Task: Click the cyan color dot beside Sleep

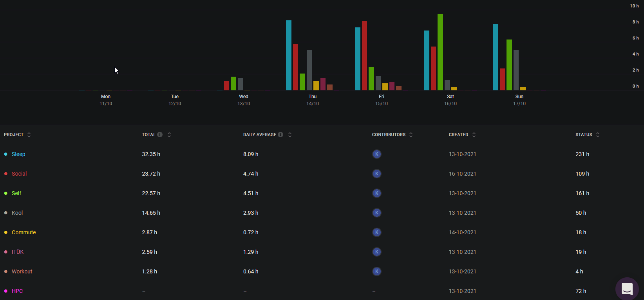Action: [x=5, y=154]
